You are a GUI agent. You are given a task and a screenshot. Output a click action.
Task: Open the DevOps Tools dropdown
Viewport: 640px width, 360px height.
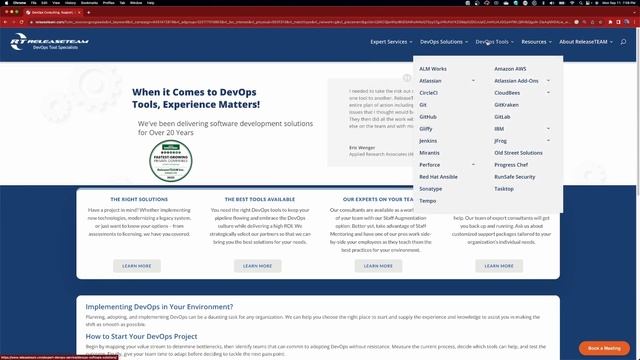pos(494,42)
